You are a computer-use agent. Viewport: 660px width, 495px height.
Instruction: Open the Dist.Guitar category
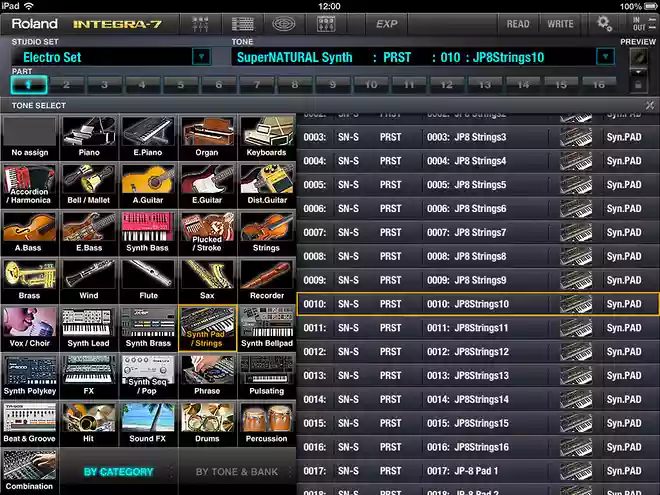(x=266, y=185)
